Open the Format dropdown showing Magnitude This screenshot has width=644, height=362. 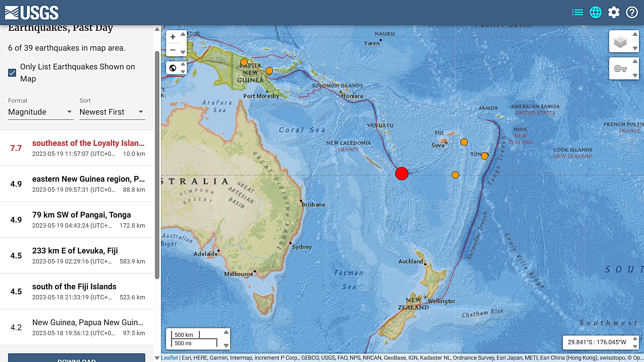coord(40,112)
